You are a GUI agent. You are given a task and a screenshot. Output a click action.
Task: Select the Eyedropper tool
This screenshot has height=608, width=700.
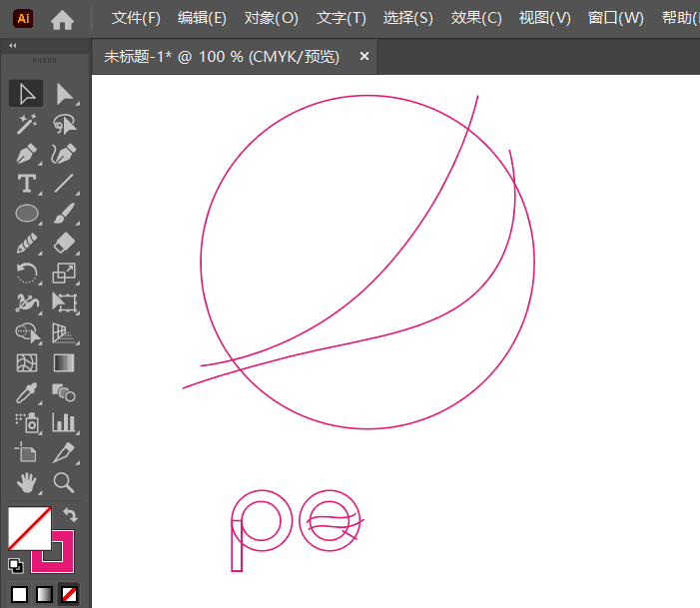pos(26,392)
